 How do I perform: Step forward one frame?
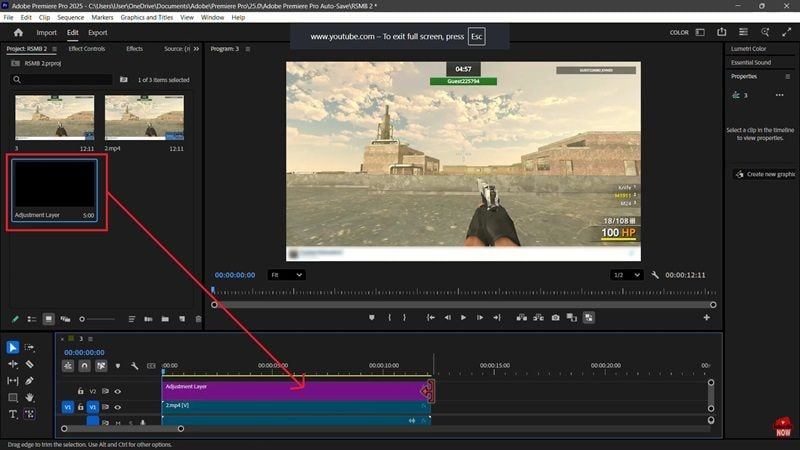click(480, 317)
